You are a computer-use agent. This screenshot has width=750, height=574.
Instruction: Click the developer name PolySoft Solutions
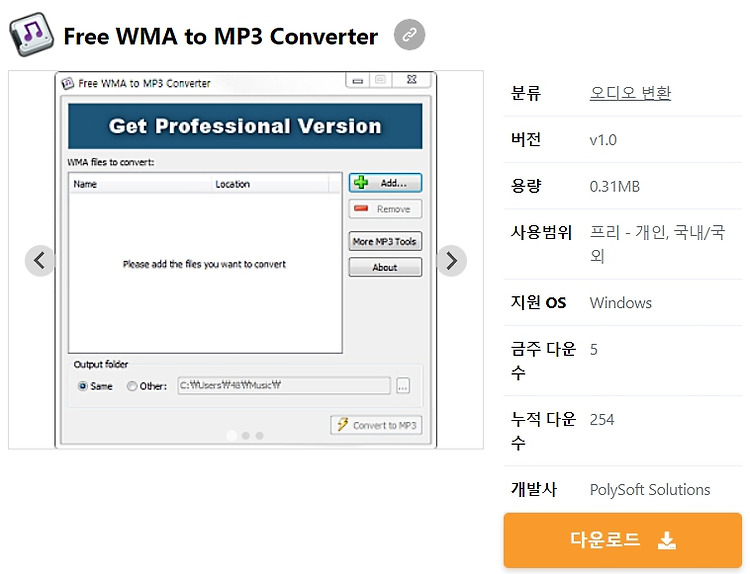pos(650,490)
